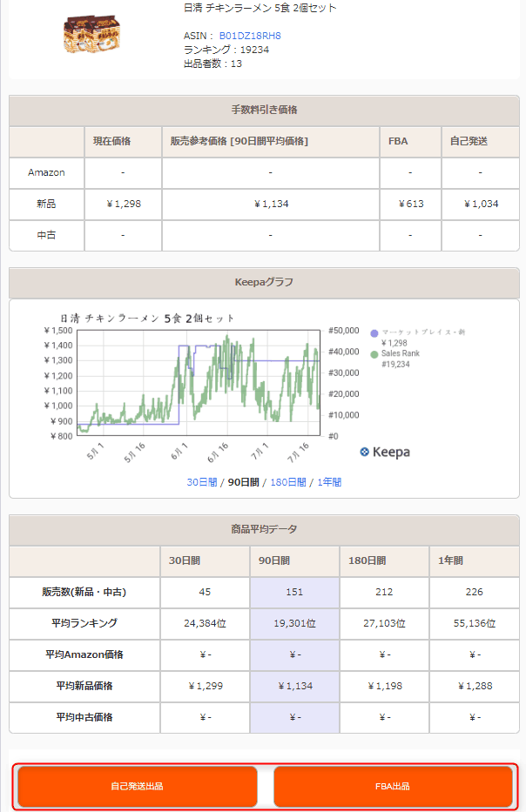Switch graph to 180日間 below the chart
Viewport: 526px width, 812px height.
pyautogui.click(x=287, y=482)
